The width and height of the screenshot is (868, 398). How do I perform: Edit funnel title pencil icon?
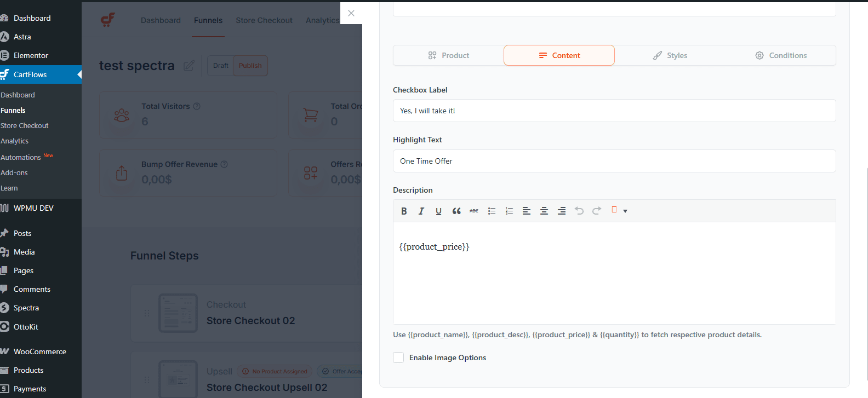[x=189, y=66]
